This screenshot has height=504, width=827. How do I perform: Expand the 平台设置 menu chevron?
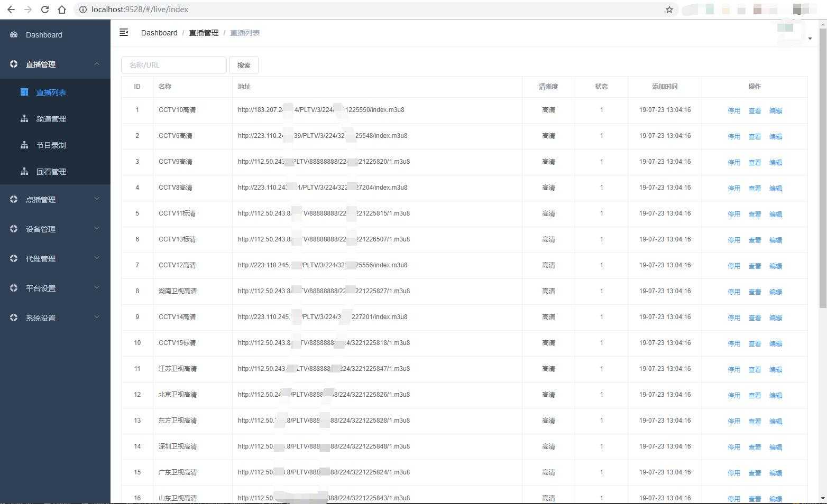[97, 288]
